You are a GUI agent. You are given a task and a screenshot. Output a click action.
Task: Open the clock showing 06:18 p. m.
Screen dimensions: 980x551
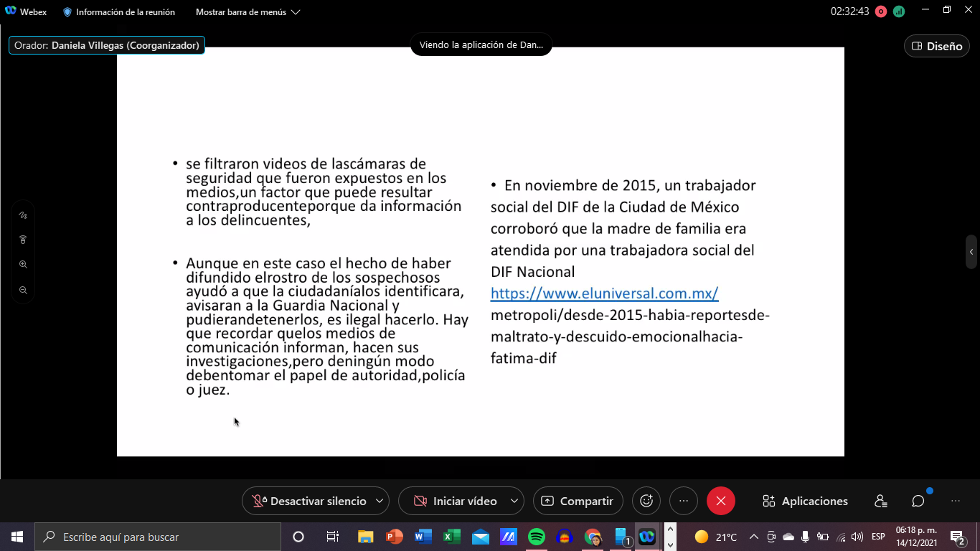click(x=916, y=537)
